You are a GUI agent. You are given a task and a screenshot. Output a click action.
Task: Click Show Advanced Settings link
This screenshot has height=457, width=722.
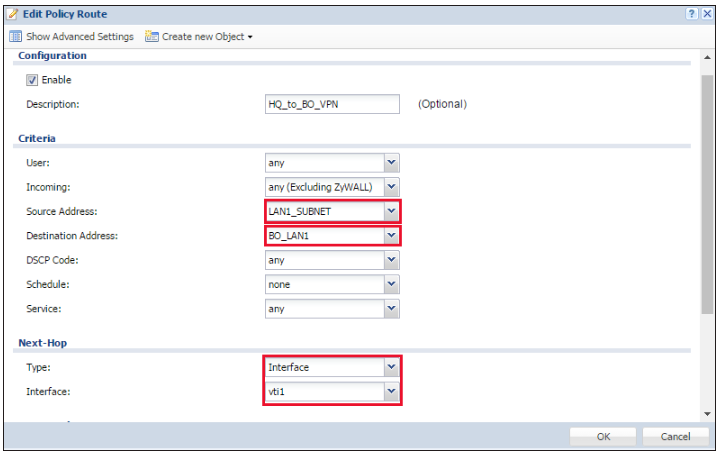79,37
